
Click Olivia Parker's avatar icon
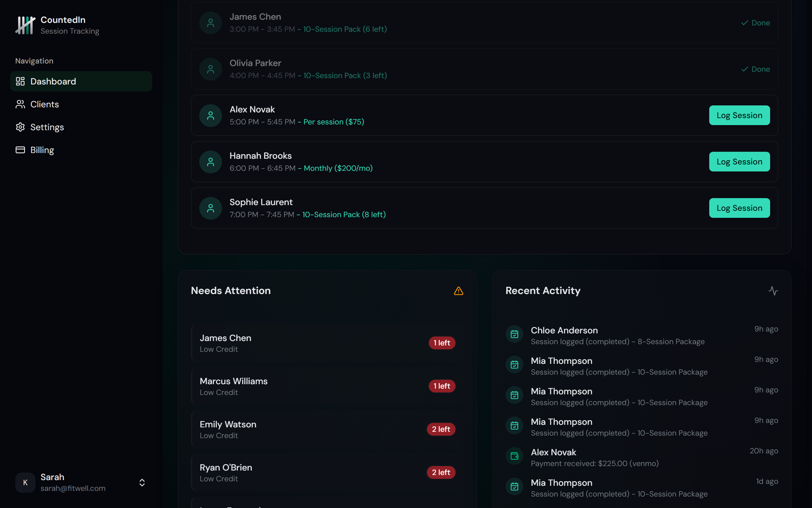pos(210,69)
